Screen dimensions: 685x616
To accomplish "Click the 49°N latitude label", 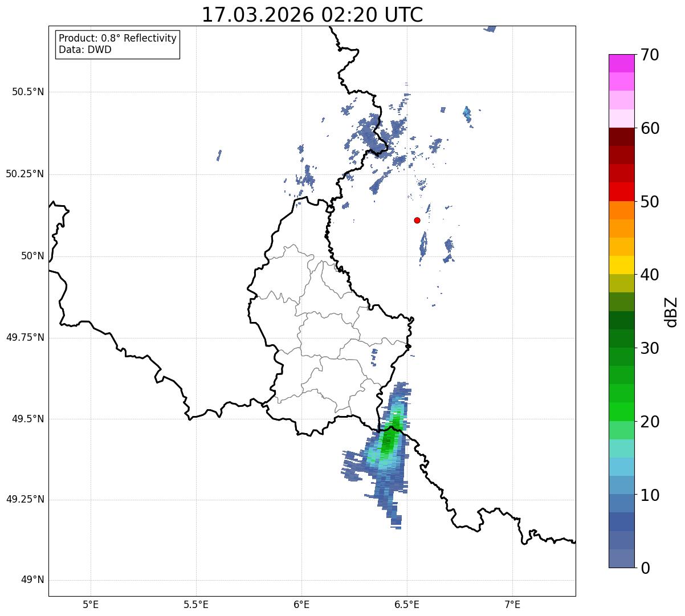I will (x=32, y=580).
